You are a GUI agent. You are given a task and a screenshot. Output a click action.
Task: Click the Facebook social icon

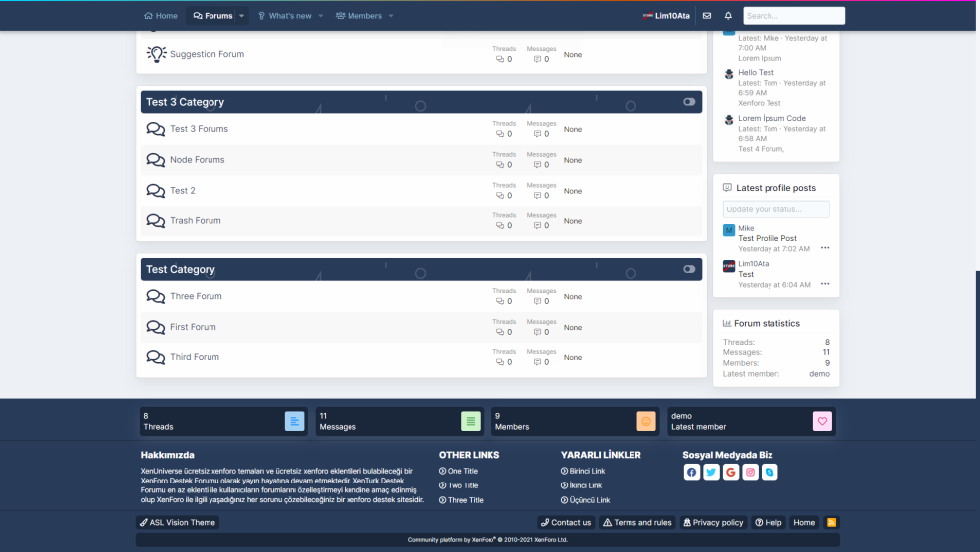click(x=692, y=473)
